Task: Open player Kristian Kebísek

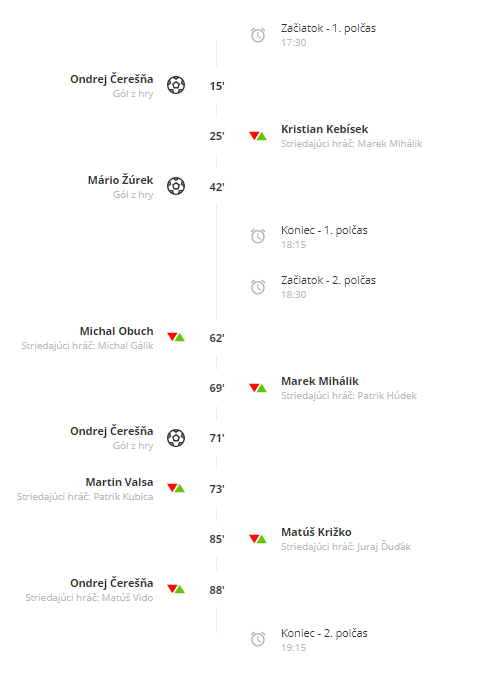Action: click(325, 129)
